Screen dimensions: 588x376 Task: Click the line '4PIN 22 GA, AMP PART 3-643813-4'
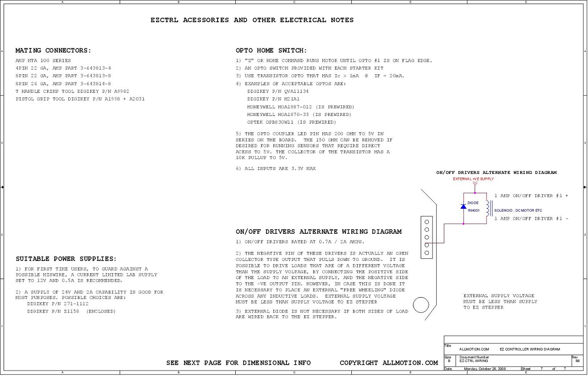[63, 68]
